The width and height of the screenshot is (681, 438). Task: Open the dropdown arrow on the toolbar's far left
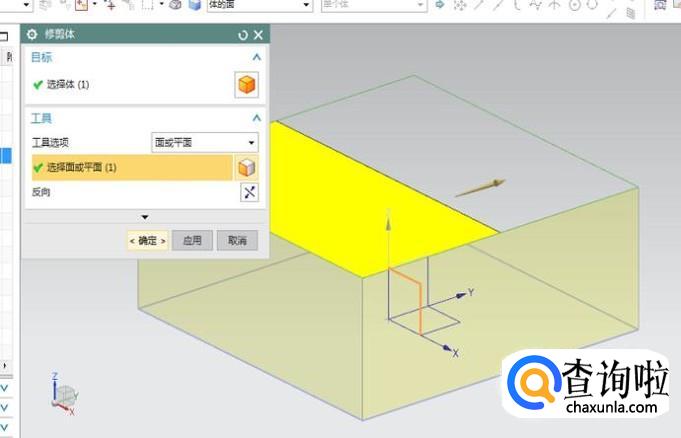[x=26, y=5]
